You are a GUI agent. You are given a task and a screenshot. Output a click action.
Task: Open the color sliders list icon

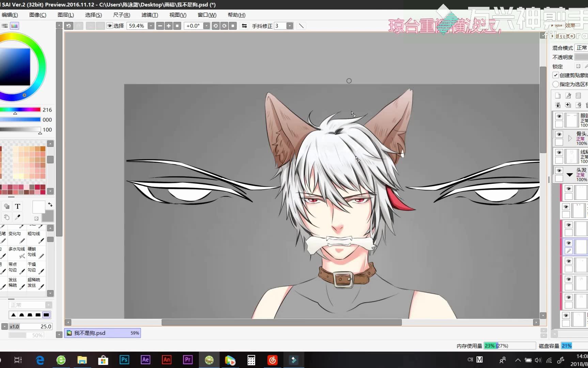[x=5, y=26]
